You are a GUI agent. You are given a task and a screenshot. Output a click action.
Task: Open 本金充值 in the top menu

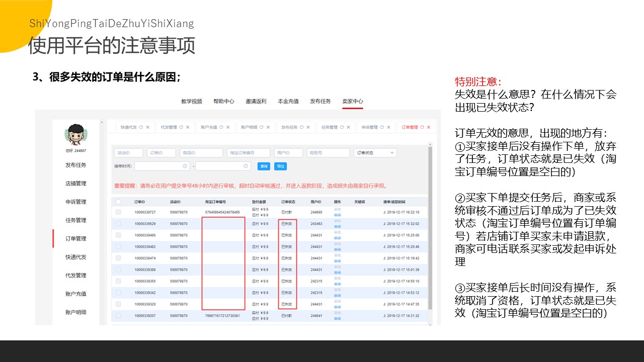288,101
